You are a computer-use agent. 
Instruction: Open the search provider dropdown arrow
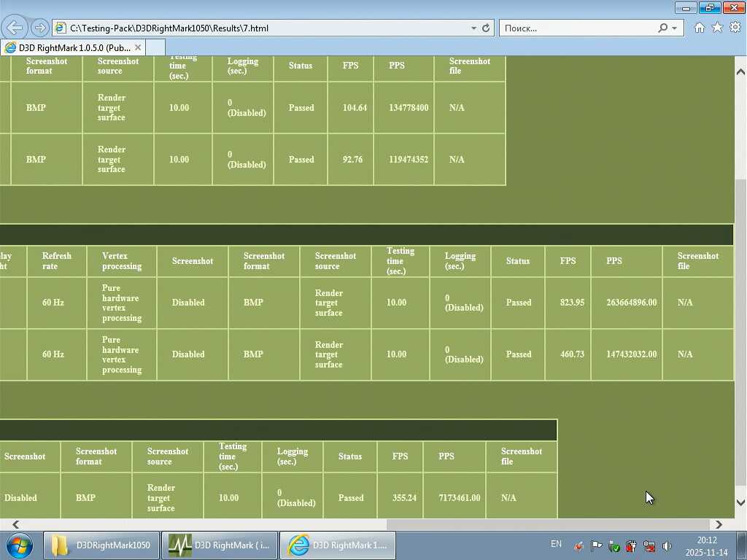674,28
